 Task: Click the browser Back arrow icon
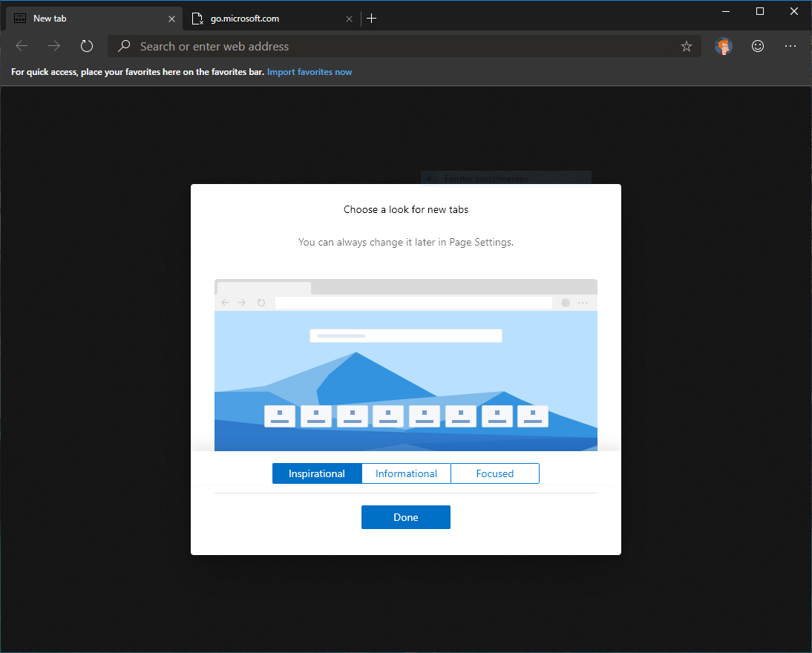coord(22,46)
